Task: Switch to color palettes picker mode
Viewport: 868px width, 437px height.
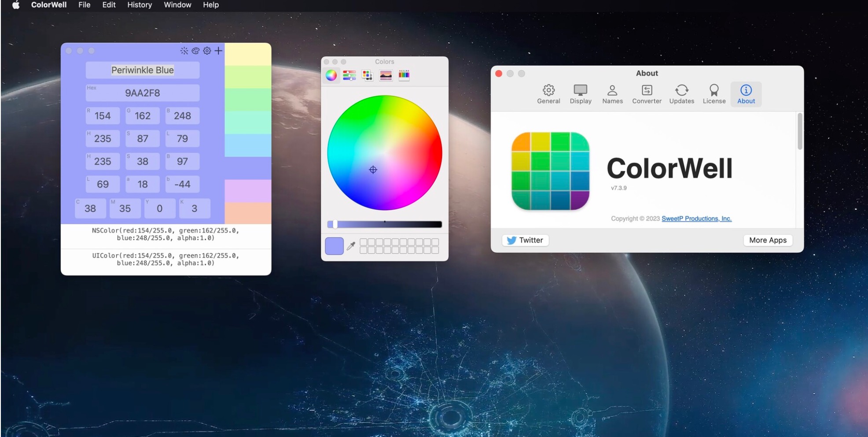Action: click(x=367, y=75)
